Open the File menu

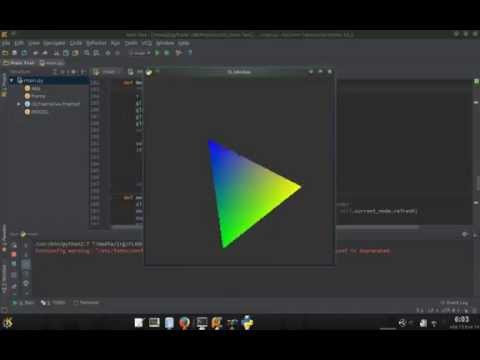click(6, 43)
